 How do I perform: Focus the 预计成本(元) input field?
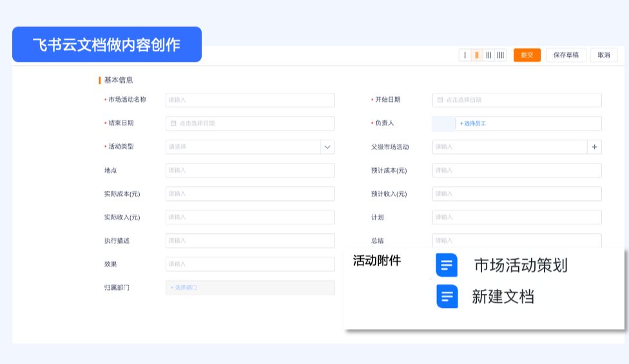(517, 170)
